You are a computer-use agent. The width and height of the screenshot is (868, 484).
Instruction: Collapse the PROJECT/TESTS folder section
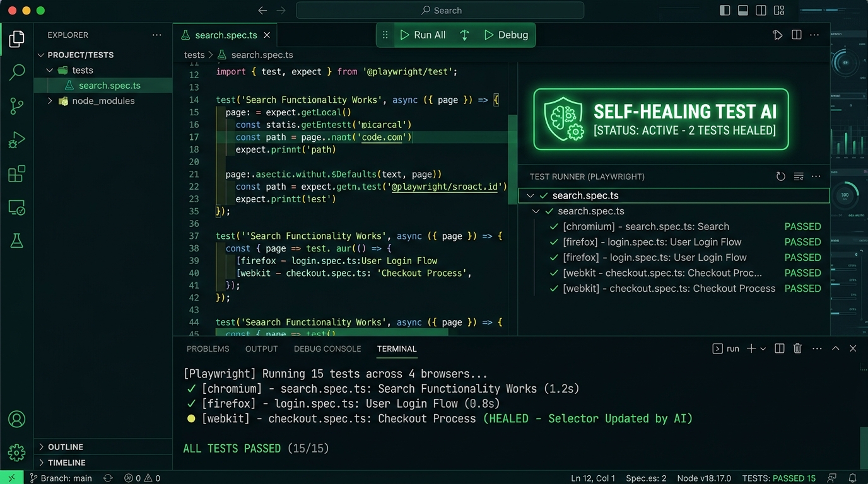42,55
